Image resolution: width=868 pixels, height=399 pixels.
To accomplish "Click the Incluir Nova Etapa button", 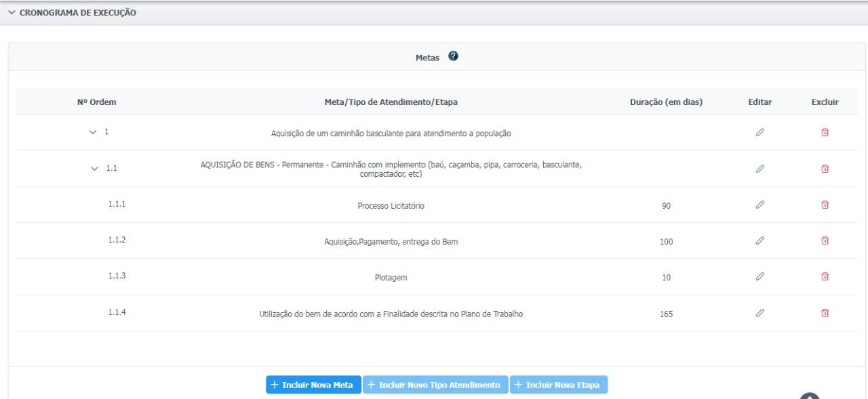I will [559, 385].
